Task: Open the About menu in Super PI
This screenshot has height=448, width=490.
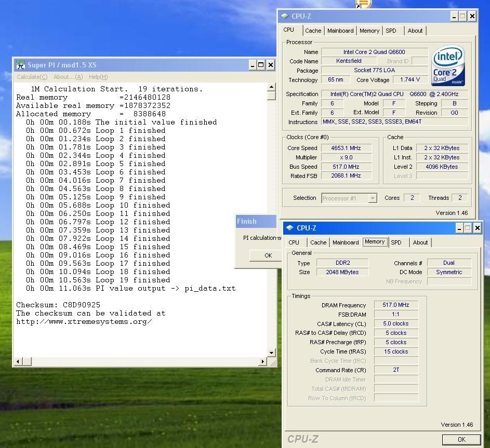Action: (68, 77)
